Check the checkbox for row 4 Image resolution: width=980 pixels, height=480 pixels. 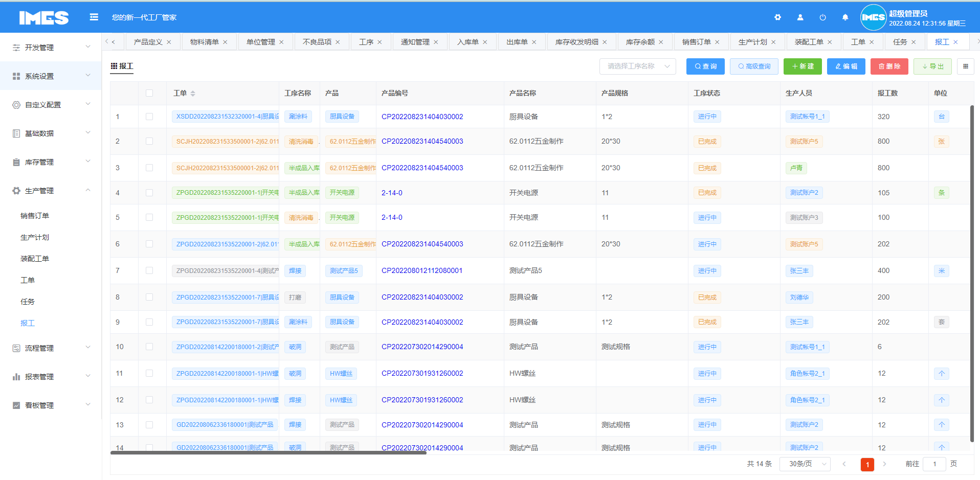(x=149, y=193)
